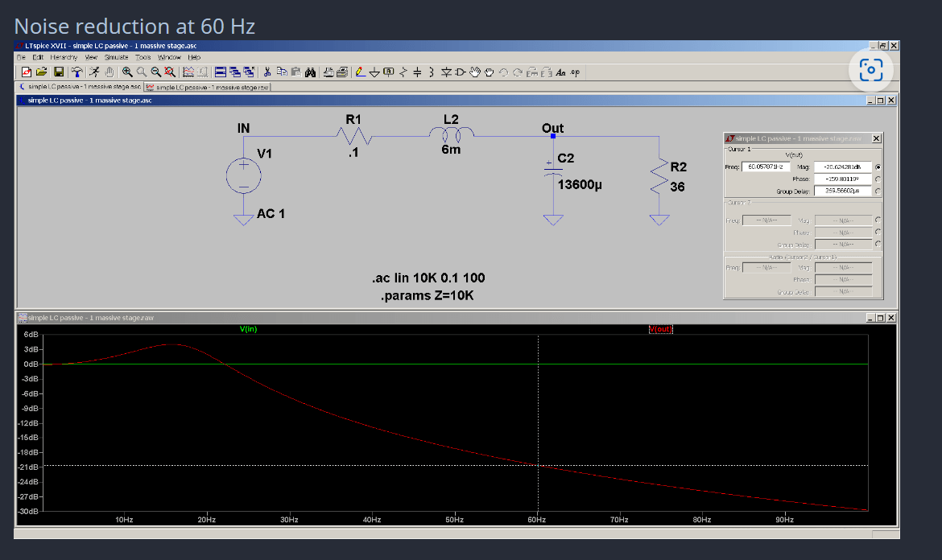Image resolution: width=942 pixels, height=560 pixels.
Task: Open the Component gate symbol tool
Action: pyautogui.click(x=461, y=72)
